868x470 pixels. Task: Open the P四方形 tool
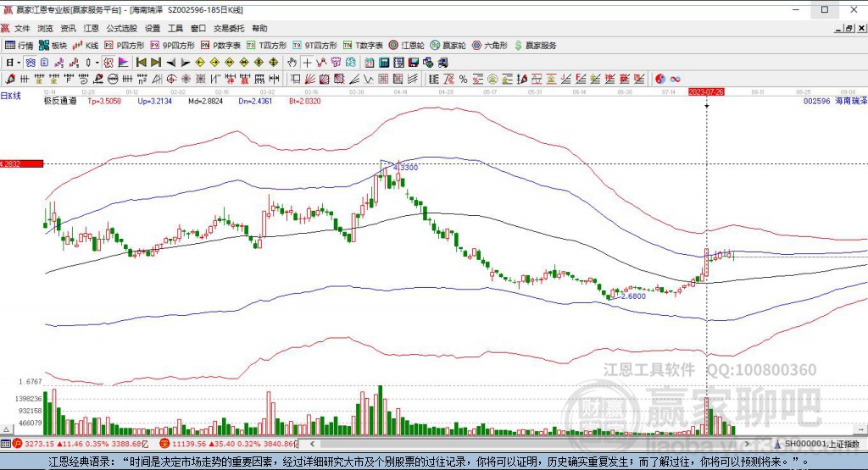[x=124, y=46]
